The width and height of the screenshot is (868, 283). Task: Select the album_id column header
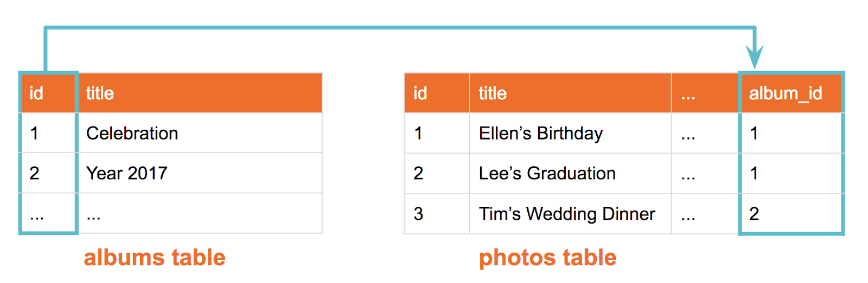[x=791, y=93]
